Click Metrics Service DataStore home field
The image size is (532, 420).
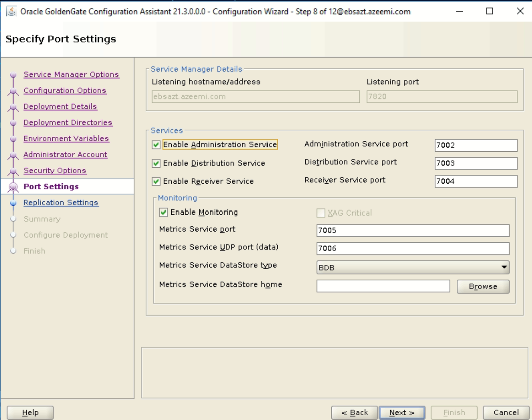click(384, 286)
